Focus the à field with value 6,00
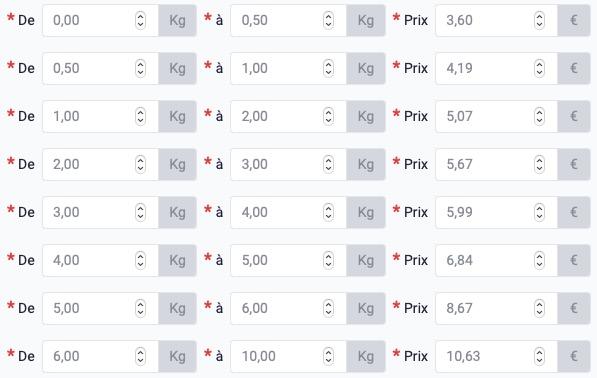 pyautogui.click(x=289, y=308)
